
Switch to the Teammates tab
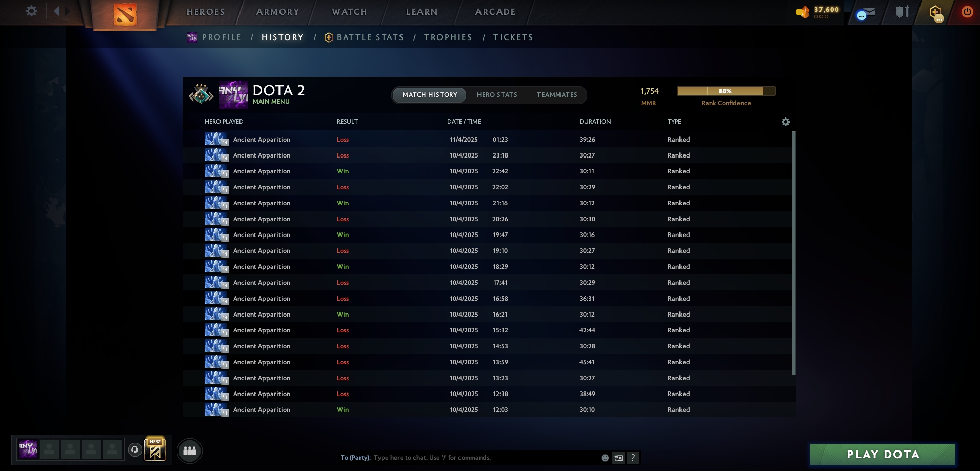click(556, 95)
